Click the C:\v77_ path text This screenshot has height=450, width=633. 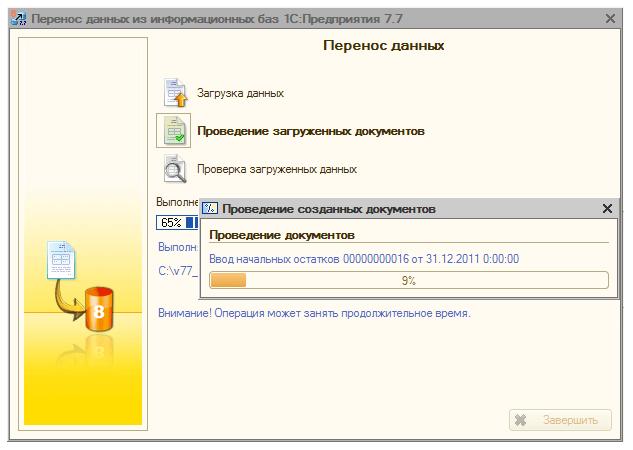[178, 271]
